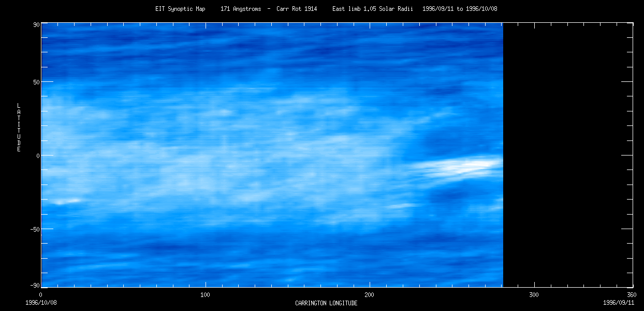Click the 90 latitude tick label

point(36,24)
